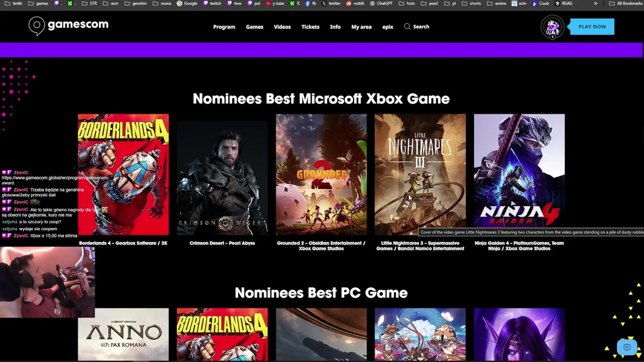Open the asm bookmark folder
The image size is (644, 362).
coord(110,4)
